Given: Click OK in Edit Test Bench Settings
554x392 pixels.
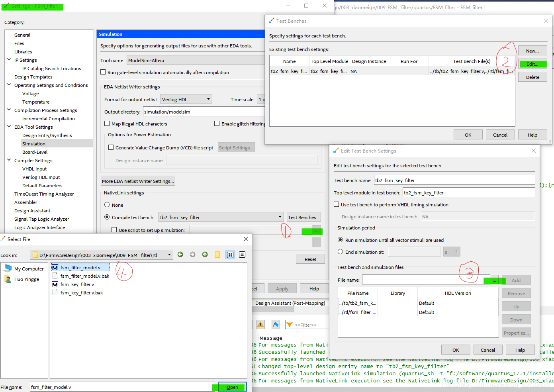Looking at the screenshot, I should click(456, 350).
